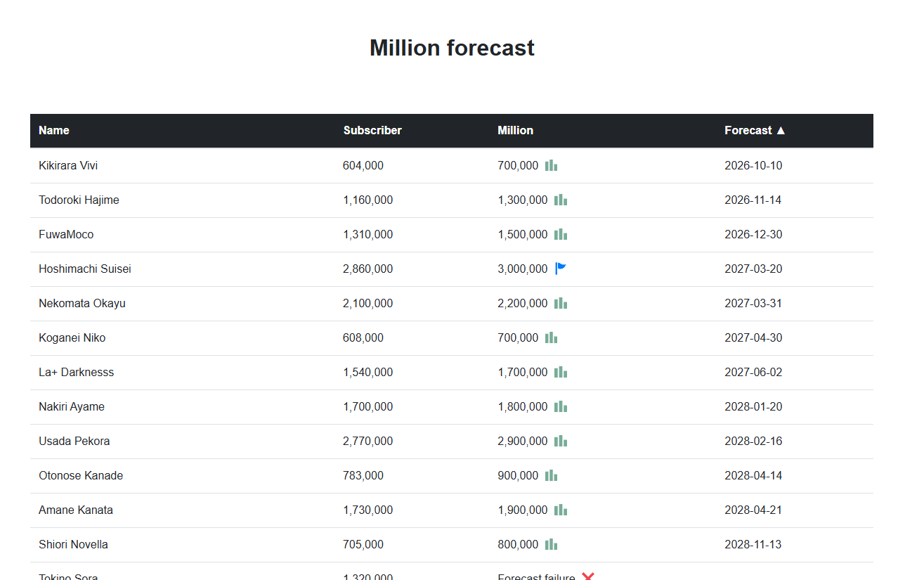Click the forecast date 2028-02-16

pos(753,442)
